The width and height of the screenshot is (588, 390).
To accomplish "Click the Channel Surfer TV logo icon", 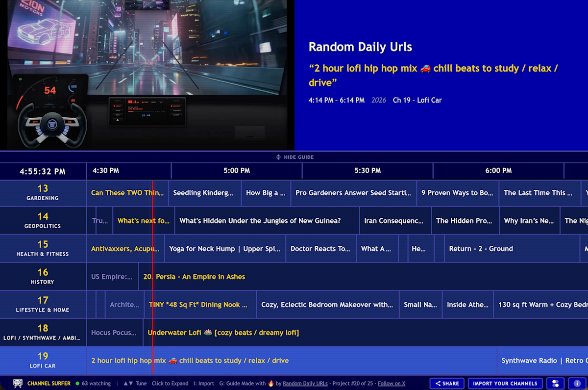I will 17,384.
